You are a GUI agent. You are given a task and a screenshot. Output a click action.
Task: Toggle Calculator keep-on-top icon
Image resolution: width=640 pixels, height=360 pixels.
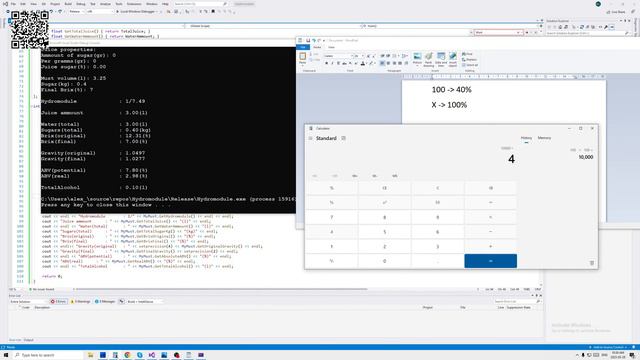tap(344, 138)
